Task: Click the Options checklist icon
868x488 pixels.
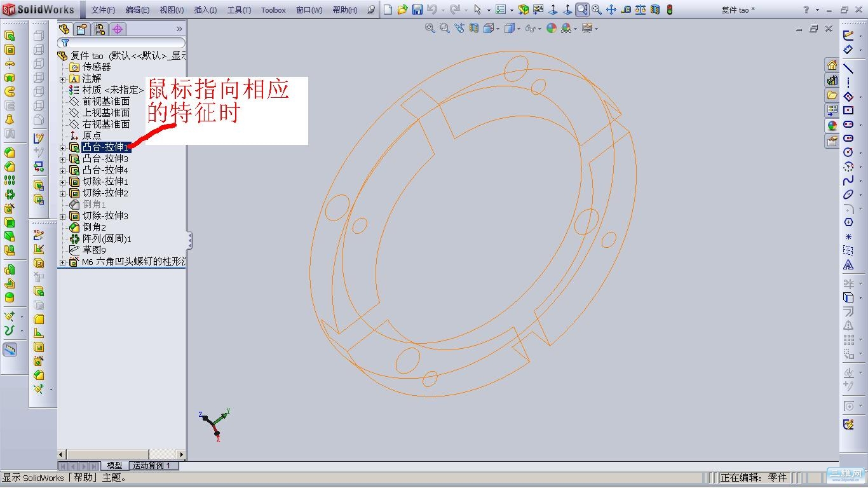Action: coord(501,10)
